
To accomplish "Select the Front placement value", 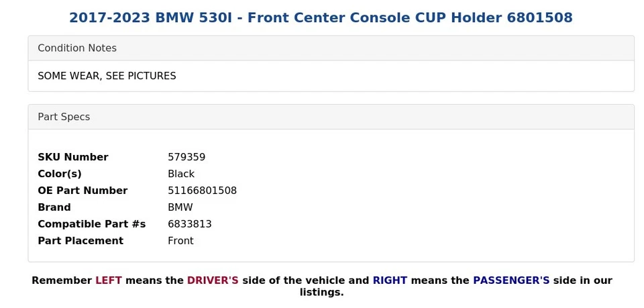I will click(180, 241).
